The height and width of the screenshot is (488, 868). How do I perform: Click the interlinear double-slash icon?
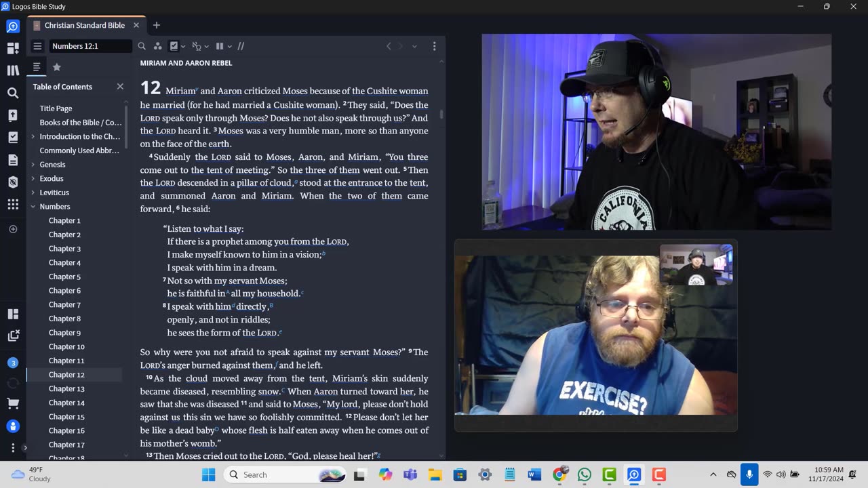coord(241,46)
